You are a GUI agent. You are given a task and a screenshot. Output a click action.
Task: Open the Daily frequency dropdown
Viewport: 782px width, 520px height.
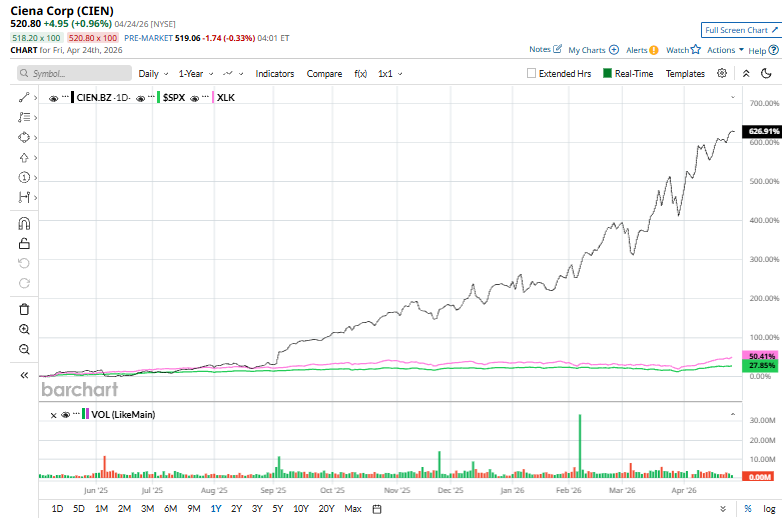point(153,73)
